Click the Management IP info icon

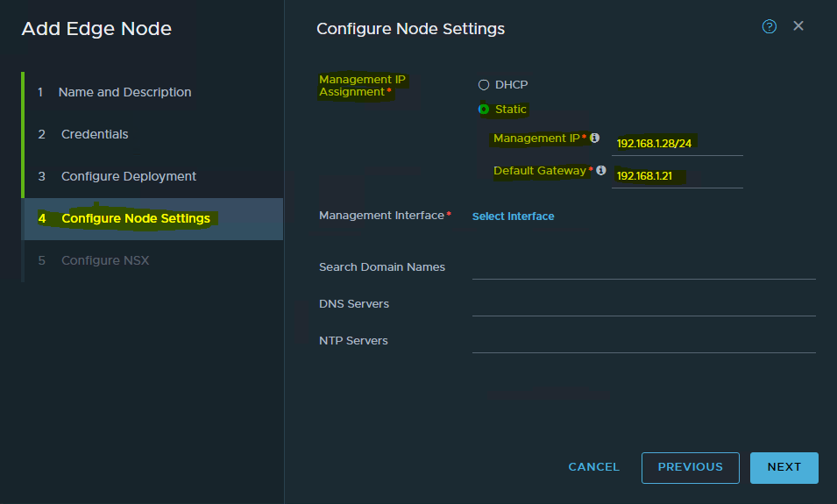click(x=594, y=138)
